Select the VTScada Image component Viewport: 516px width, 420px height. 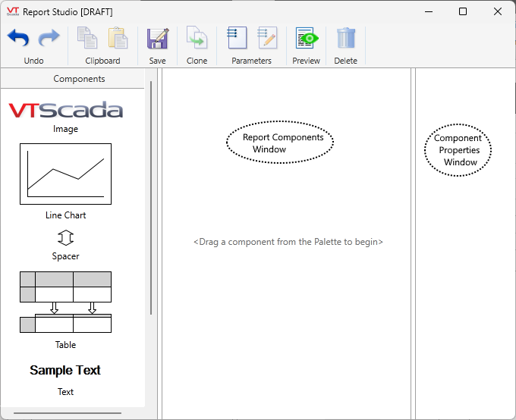pos(65,109)
